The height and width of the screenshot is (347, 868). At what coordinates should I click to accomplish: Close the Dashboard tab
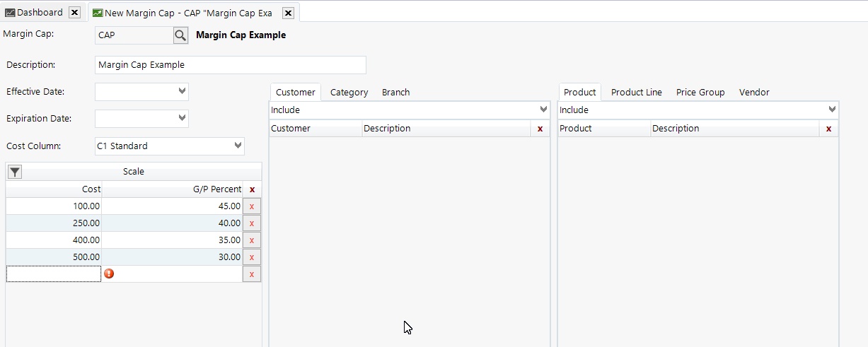74,13
